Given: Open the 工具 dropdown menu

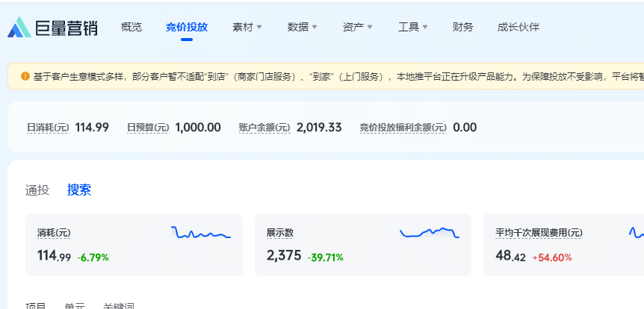Looking at the screenshot, I should (413, 27).
